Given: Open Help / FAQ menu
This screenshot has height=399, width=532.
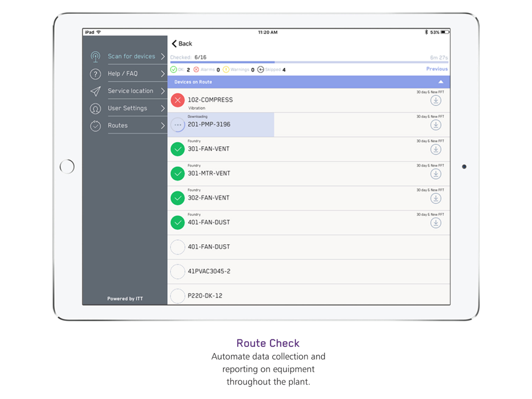Looking at the screenshot, I should coord(122,73).
